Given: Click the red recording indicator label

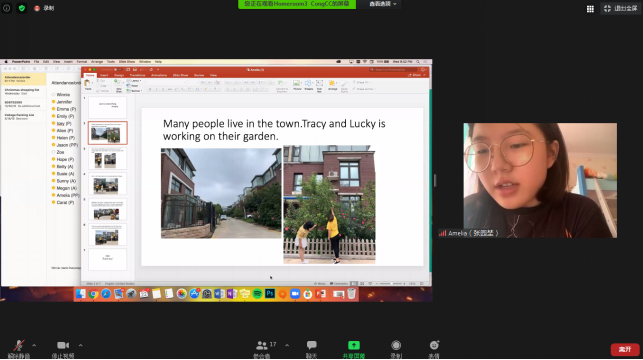Looking at the screenshot, I should pos(44,8).
